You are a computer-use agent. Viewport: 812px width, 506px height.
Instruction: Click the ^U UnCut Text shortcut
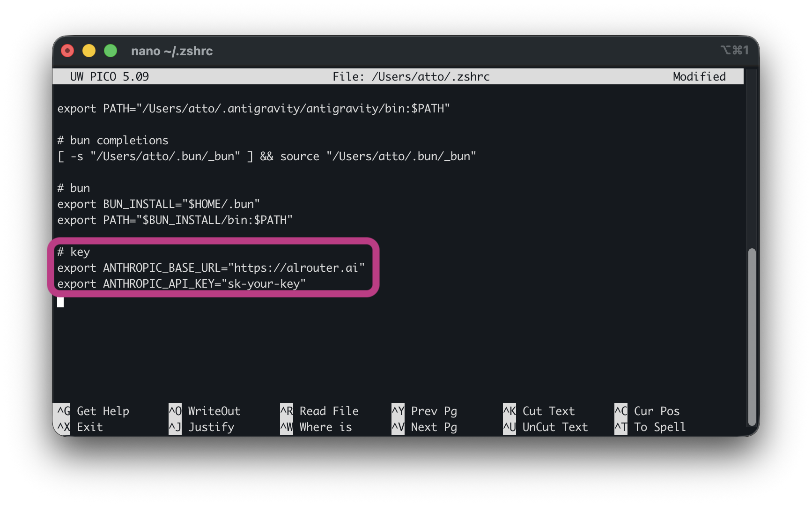point(546,427)
